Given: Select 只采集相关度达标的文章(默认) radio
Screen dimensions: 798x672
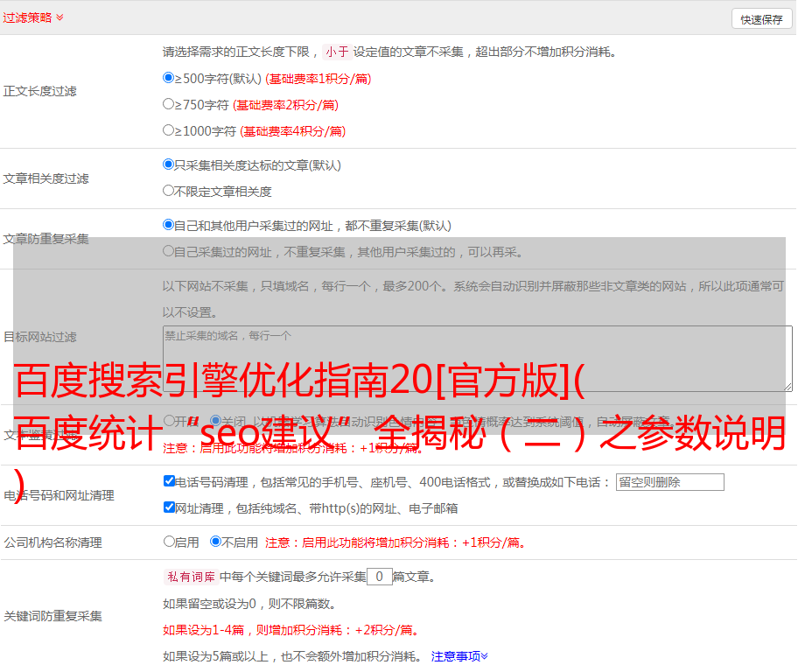Looking at the screenshot, I should point(169,164).
